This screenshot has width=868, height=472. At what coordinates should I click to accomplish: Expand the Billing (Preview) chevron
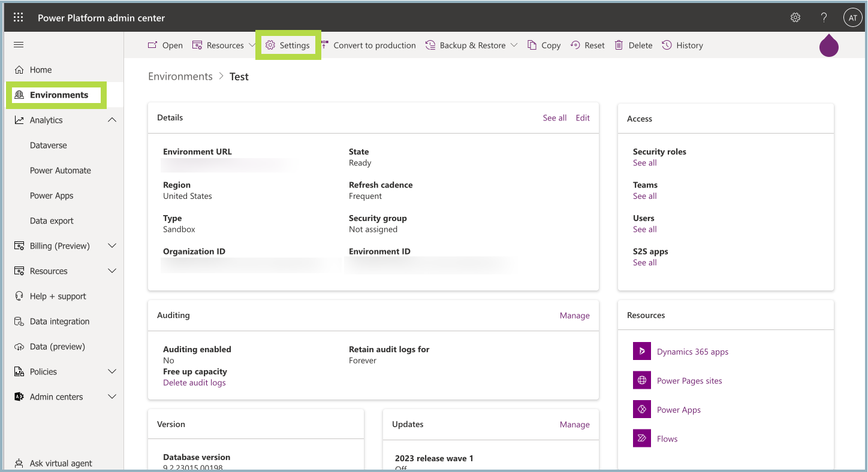click(x=112, y=246)
